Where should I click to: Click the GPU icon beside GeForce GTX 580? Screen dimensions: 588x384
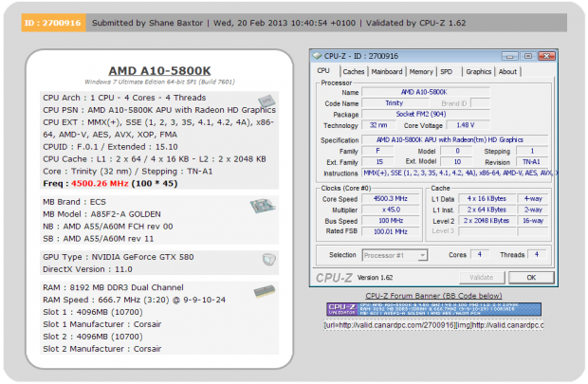269,259
